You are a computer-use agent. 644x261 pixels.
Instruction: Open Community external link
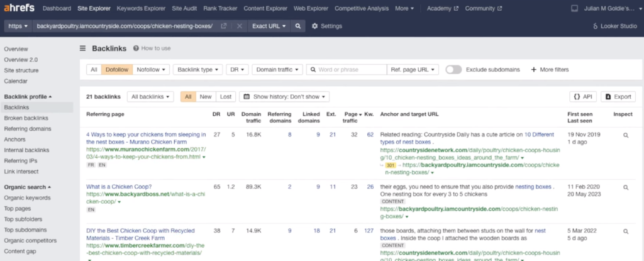[484, 8]
